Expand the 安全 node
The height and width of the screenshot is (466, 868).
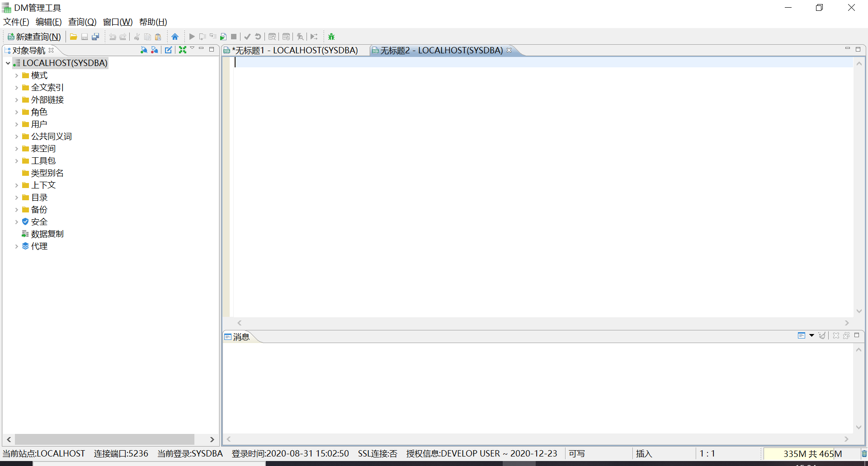click(17, 222)
